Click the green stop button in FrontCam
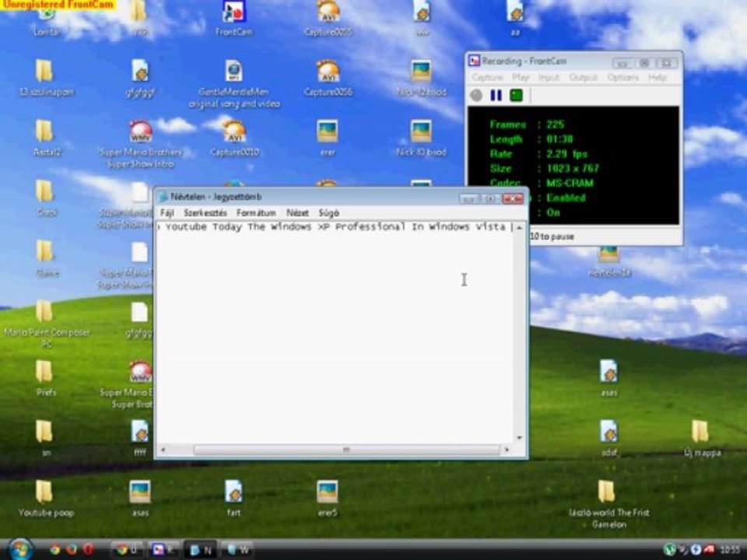Screen dimensions: 747x560 point(516,95)
